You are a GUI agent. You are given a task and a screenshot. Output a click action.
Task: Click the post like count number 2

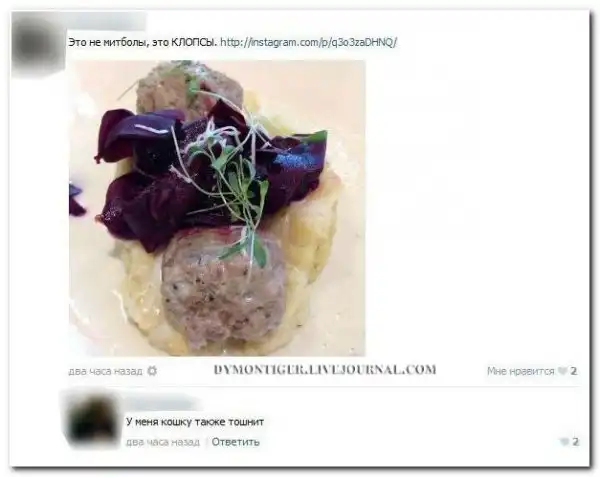[x=573, y=371]
